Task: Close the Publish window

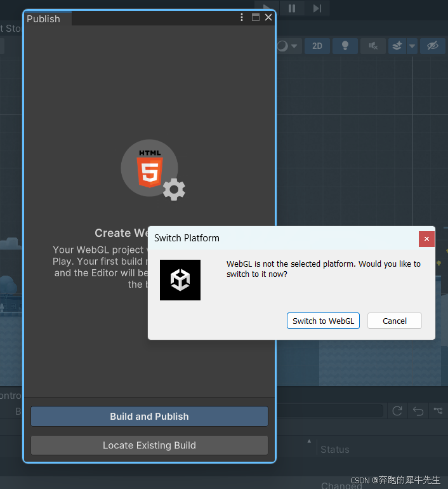Action: [x=268, y=17]
